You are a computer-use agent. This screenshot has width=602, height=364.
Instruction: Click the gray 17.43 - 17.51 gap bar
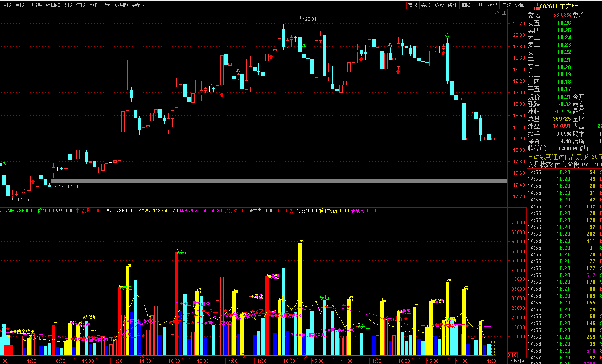tap(279, 180)
